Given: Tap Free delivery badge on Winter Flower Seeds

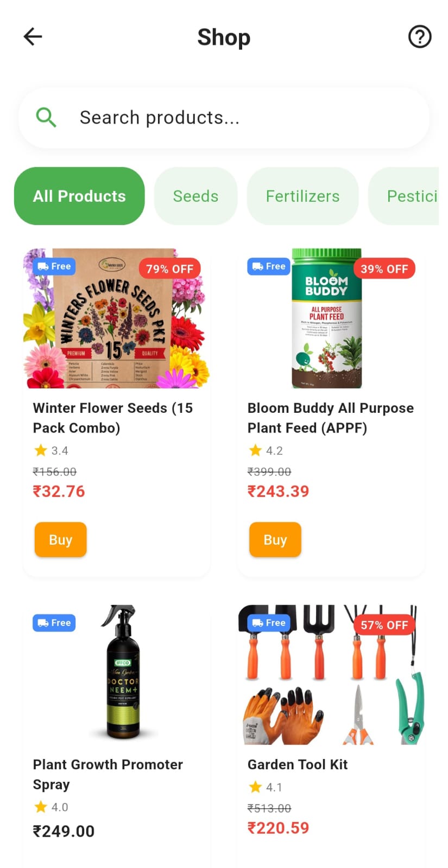Looking at the screenshot, I should point(54,266).
